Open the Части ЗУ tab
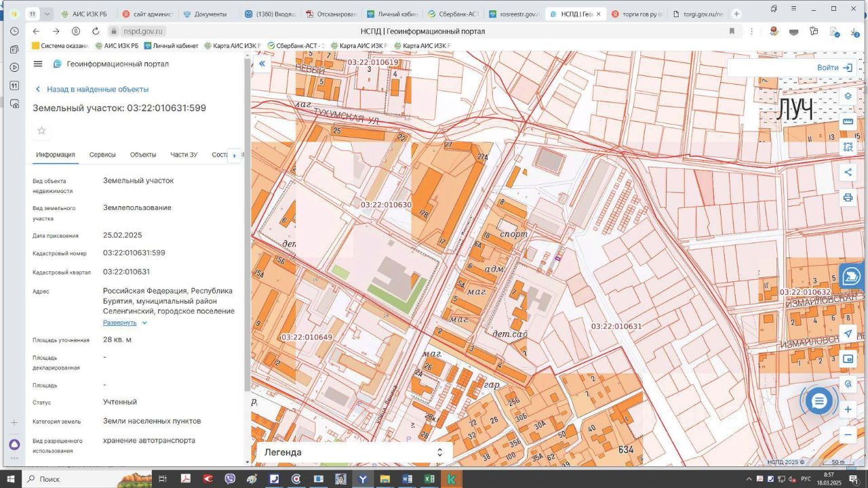Screen dimensions: 868x488 coord(184,155)
